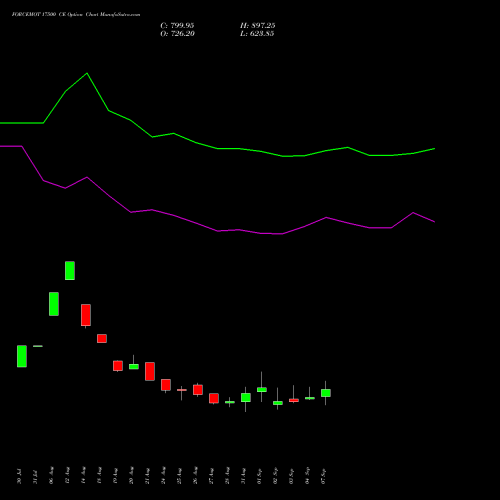500x500 pixels.
Task: Click the 20 Aug date label
Action: click(x=131, y=475)
